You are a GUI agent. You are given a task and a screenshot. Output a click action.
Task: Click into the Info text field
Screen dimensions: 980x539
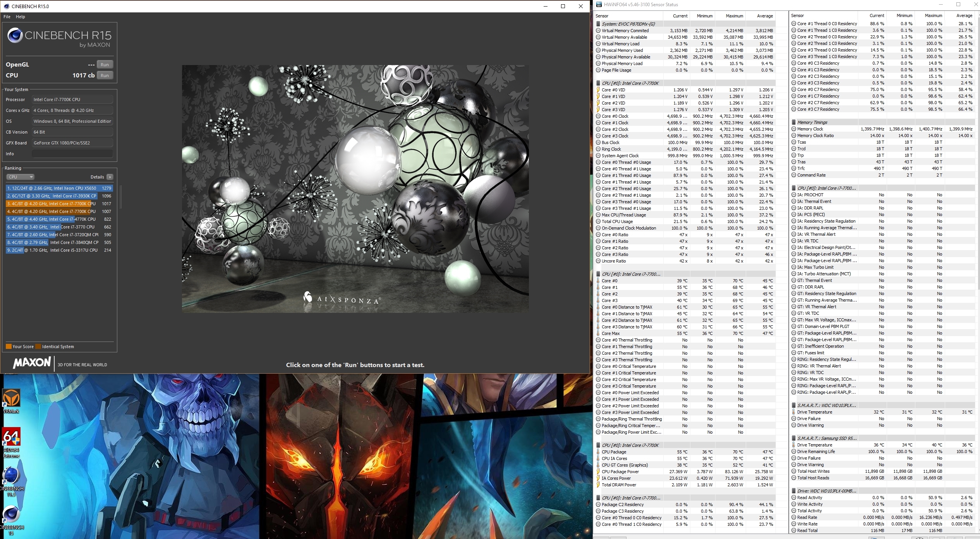(x=72, y=154)
